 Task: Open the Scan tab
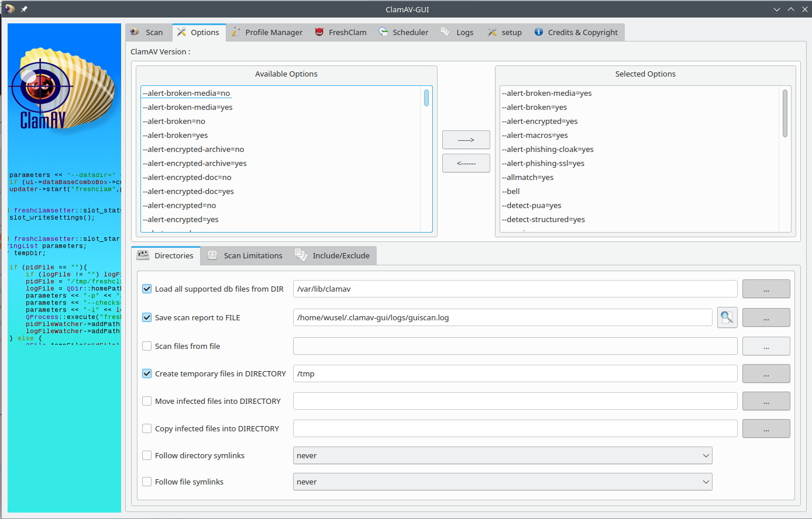[147, 32]
